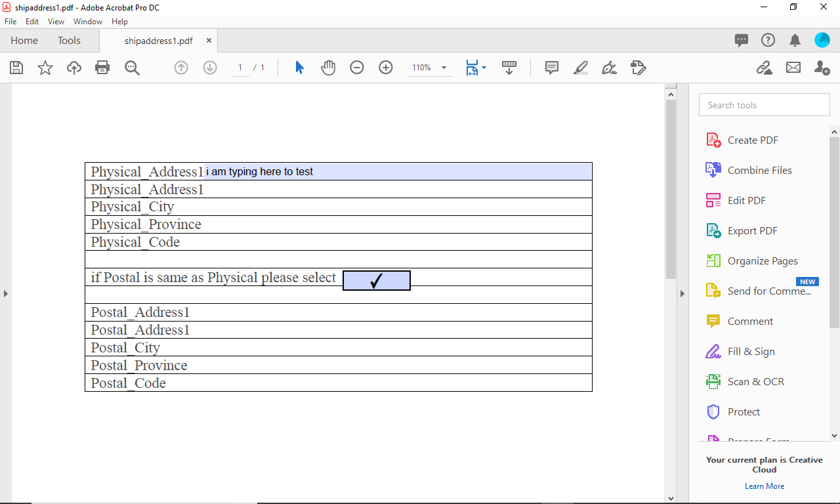Star this document as favorite
Screen dimensions: 840x504
tap(45, 68)
